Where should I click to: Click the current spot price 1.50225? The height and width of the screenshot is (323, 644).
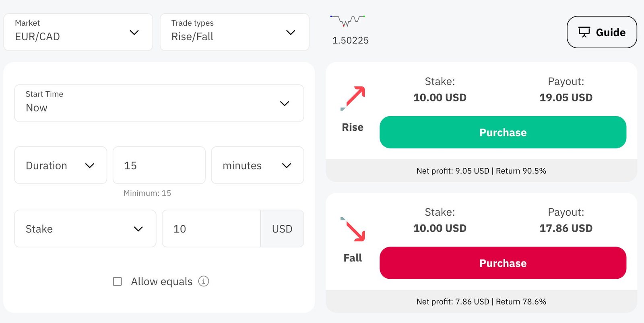point(350,40)
